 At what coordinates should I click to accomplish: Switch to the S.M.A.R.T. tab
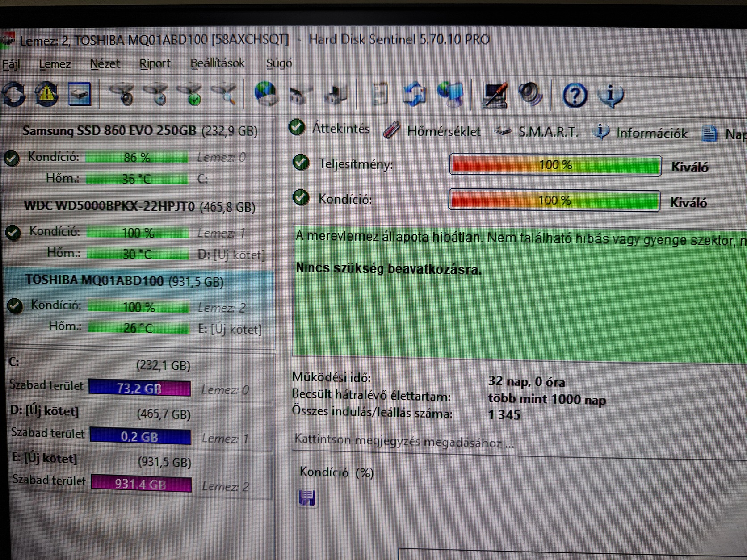[x=536, y=132]
